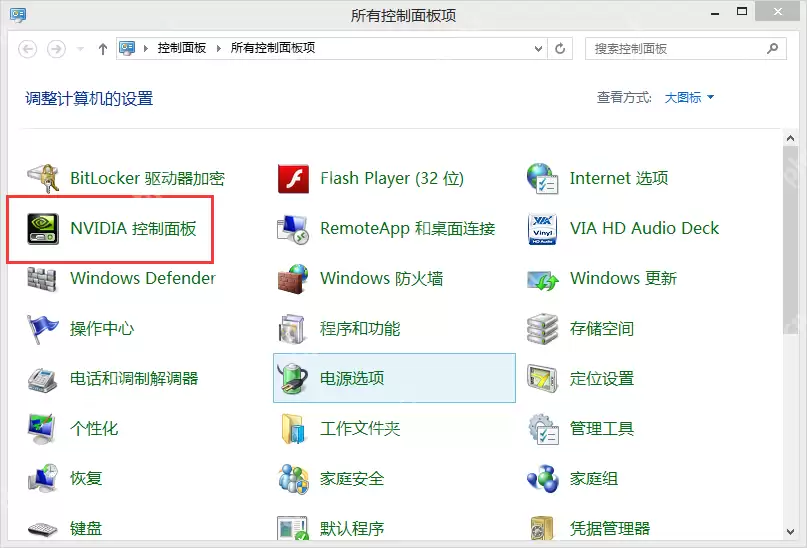
Task: Open the Internet 选项 link
Action: [x=619, y=179]
